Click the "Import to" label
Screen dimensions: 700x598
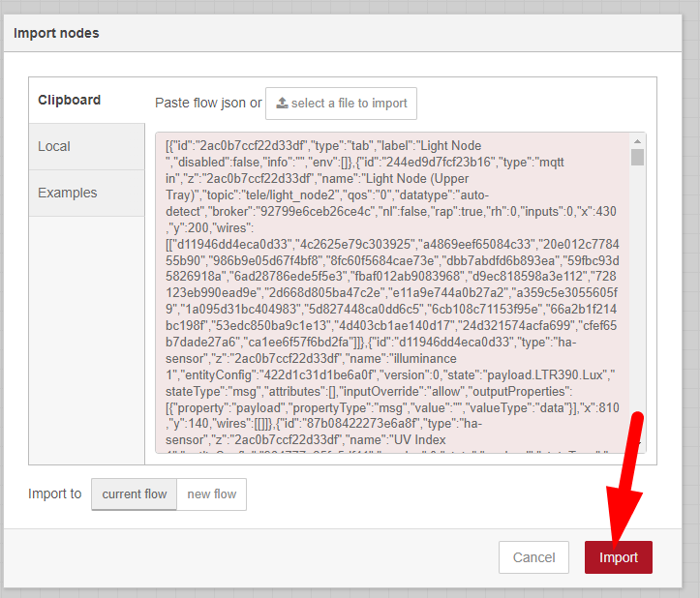pyautogui.click(x=55, y=493)
